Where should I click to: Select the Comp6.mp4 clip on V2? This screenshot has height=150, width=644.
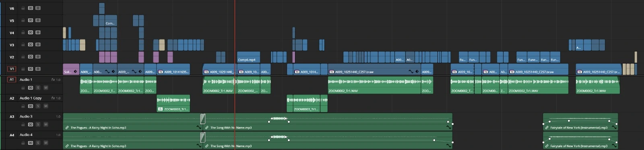248,57
